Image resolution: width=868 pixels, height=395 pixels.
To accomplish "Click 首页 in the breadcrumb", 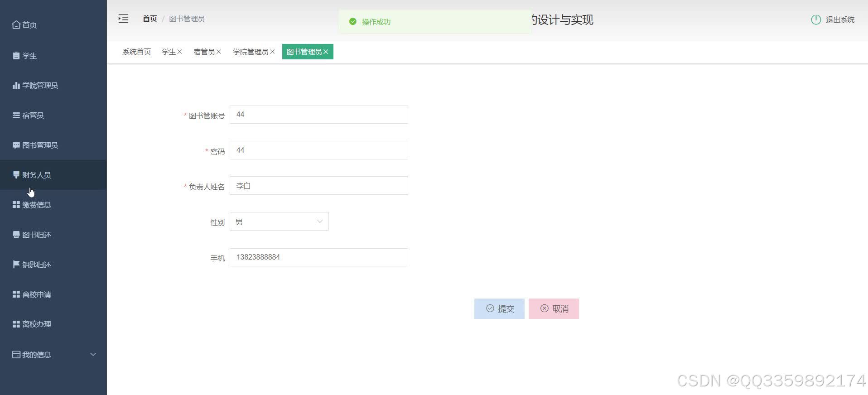I will pyautogui.click(x=149, y=19).
